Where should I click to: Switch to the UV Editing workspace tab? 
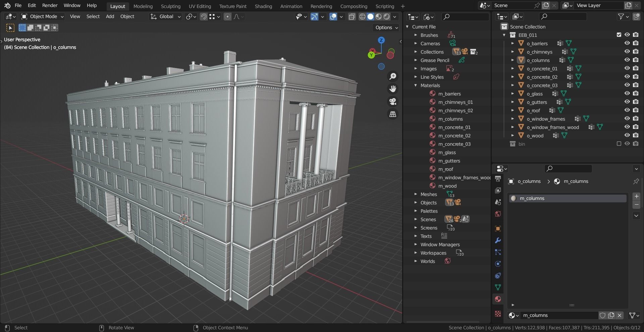[200, 6]
